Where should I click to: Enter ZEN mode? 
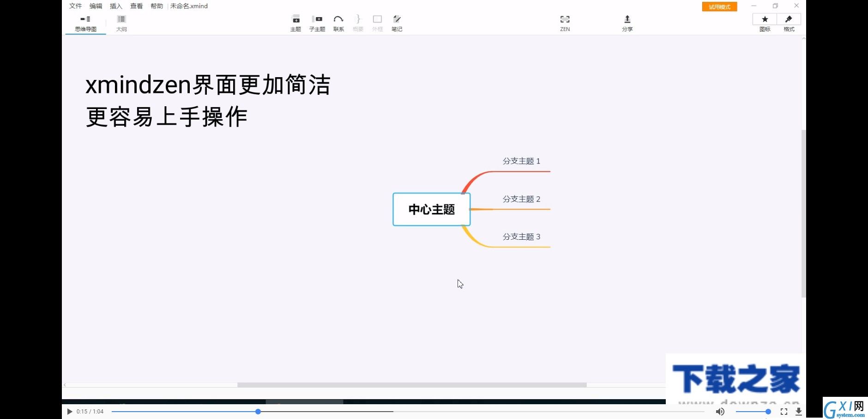point(565,24)
